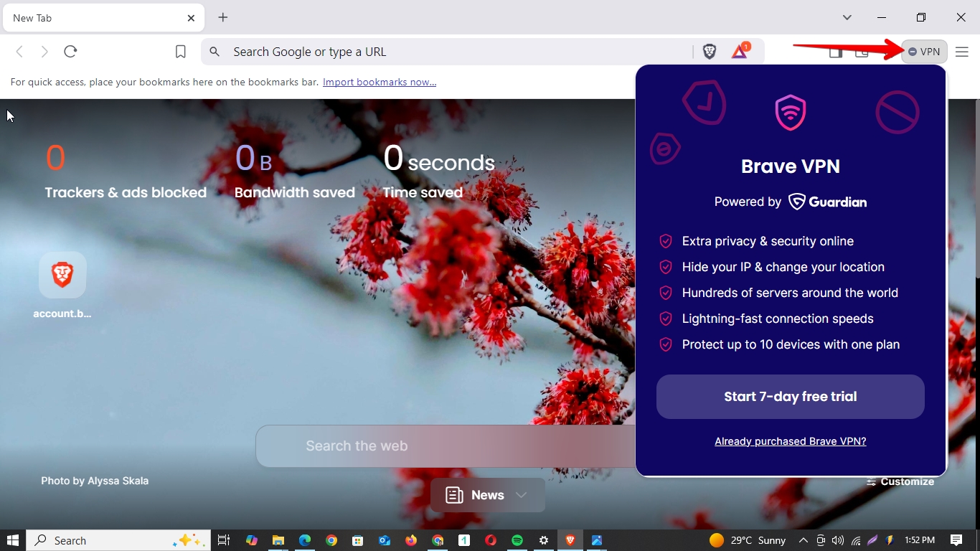Screen dimensions: 980x551
Task: Open File Explorer from taskbar
Action: tap(278, 540)
